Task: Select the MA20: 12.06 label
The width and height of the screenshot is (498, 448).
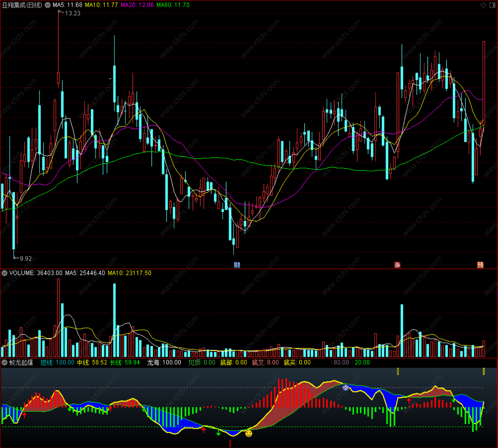Action: point(137,5)
